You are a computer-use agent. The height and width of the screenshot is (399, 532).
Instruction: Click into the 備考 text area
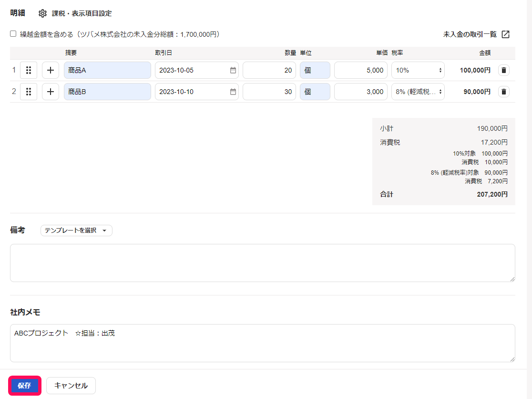263,263
